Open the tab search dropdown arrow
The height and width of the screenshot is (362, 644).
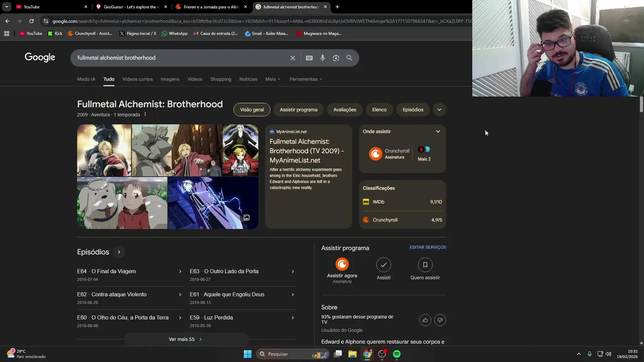click(6, 7)
